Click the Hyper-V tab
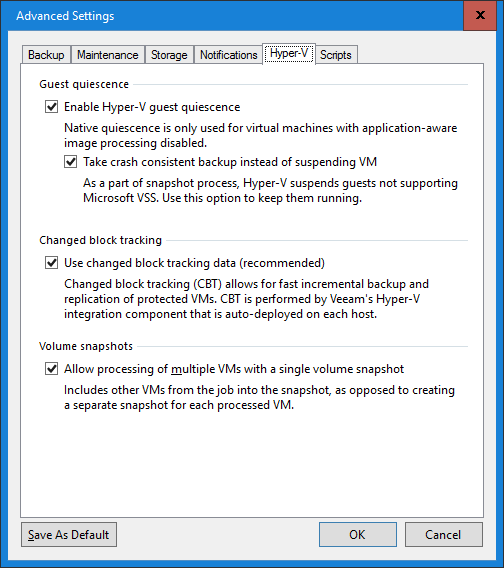 coord(289,54)
